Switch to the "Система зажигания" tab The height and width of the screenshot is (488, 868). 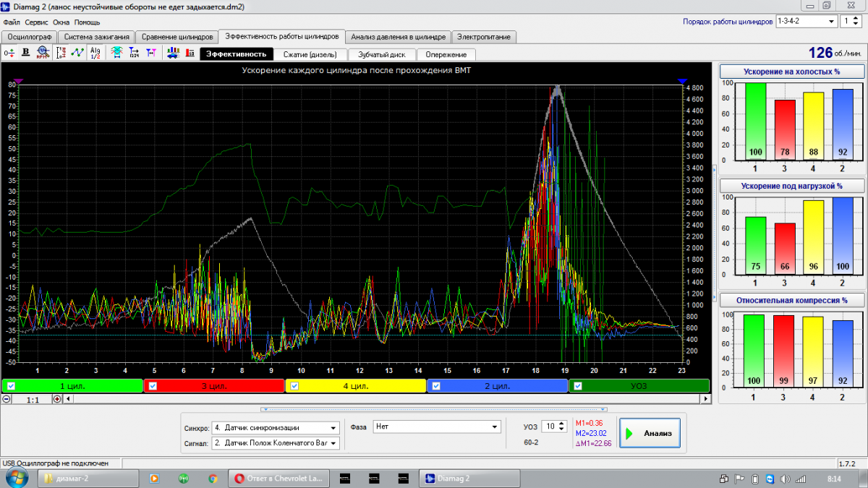[96, 37]
